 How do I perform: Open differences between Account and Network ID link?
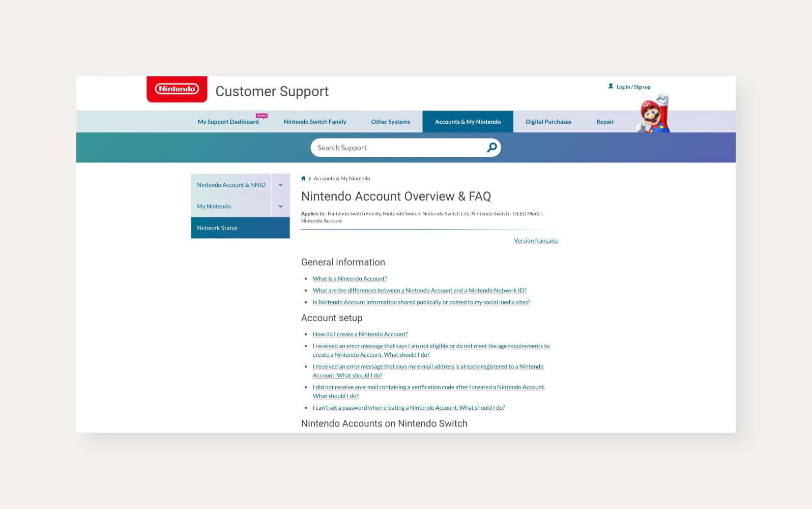(419, 290)
